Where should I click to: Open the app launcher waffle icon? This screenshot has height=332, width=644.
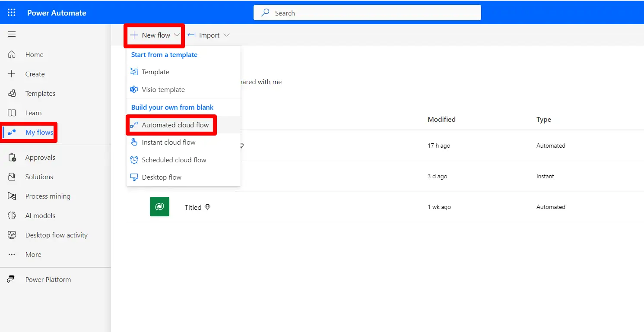click(x=12, y=13)
